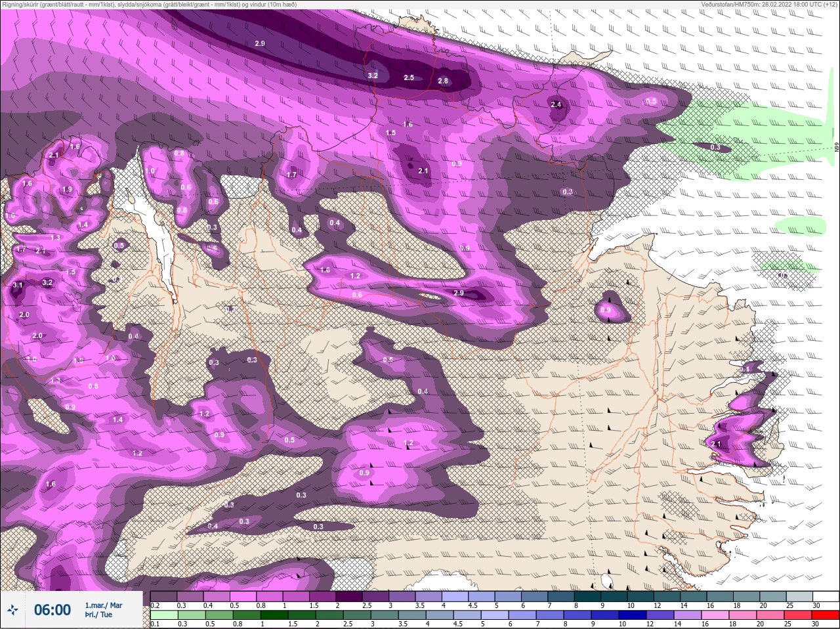840x629 pixels.
Task: Pick the dark green lower legend swatch labelled 1
Action: coord(274,615)
